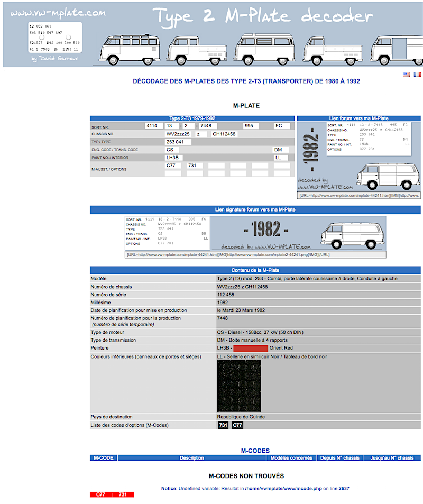Click the panel van illustration in header
The width and height of the screenshot is (423, 504).
[x=397, y=51]
